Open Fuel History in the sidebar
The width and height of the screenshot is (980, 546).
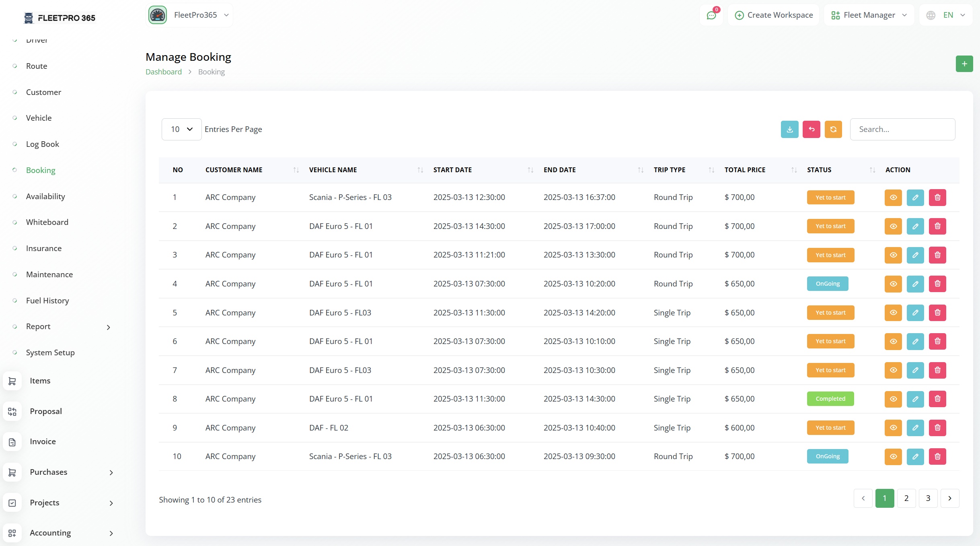pos(47,301)
